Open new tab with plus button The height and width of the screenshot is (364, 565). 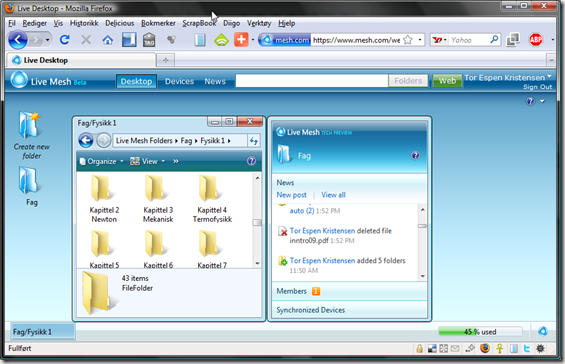coord(166,60)
